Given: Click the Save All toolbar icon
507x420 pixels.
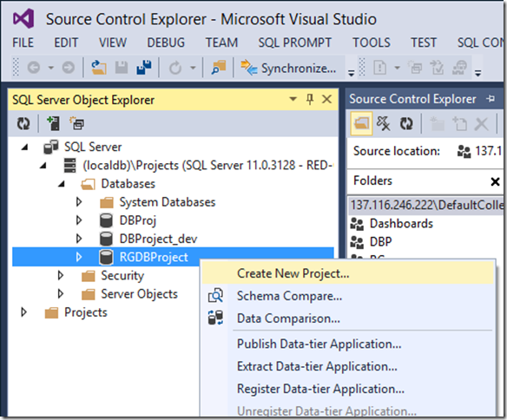Looking at the screenshot, I should coord(144,67).
